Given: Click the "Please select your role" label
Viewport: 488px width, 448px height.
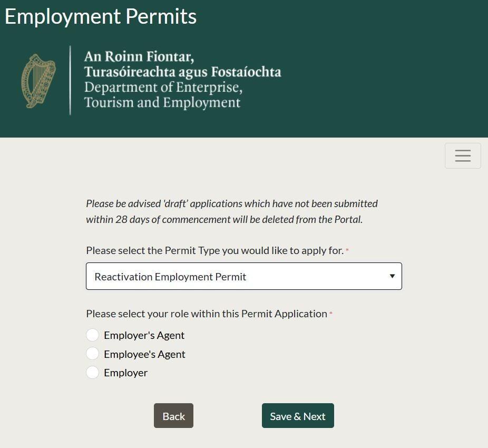Looking at the screenshot, I should click(x=207, y=314).
